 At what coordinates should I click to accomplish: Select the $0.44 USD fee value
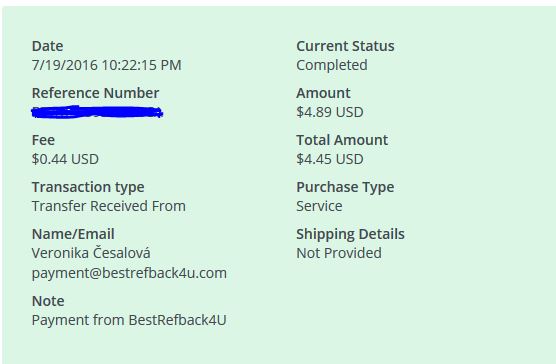click(x=65, y=159)
